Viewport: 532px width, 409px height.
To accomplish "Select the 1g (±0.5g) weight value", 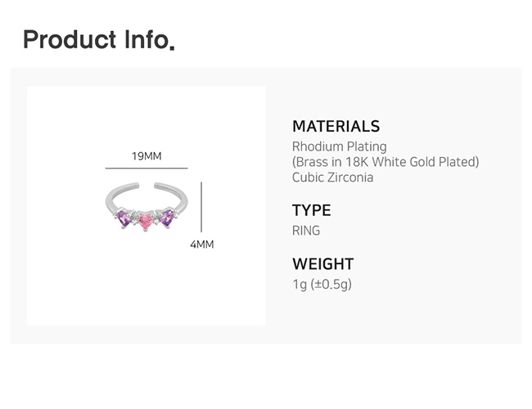I will point(322,284).
